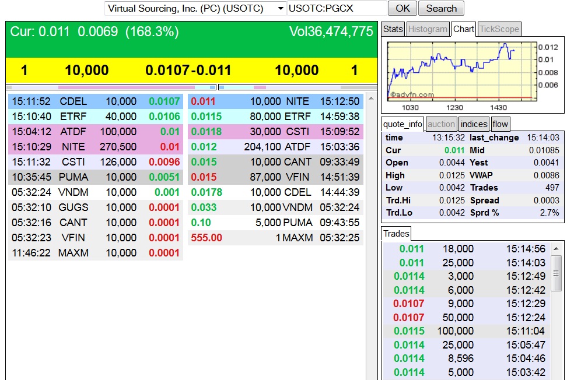Click the USOTC:PGCX ticker input field

335,8
